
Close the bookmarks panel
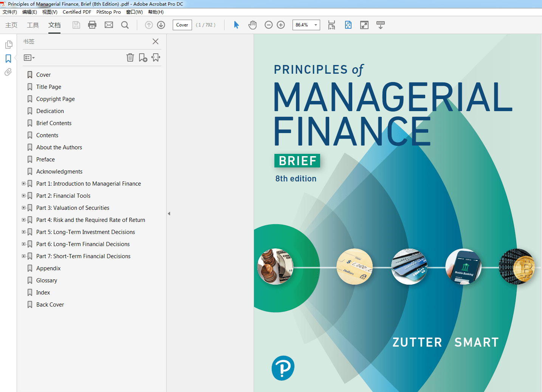[155, 42]
